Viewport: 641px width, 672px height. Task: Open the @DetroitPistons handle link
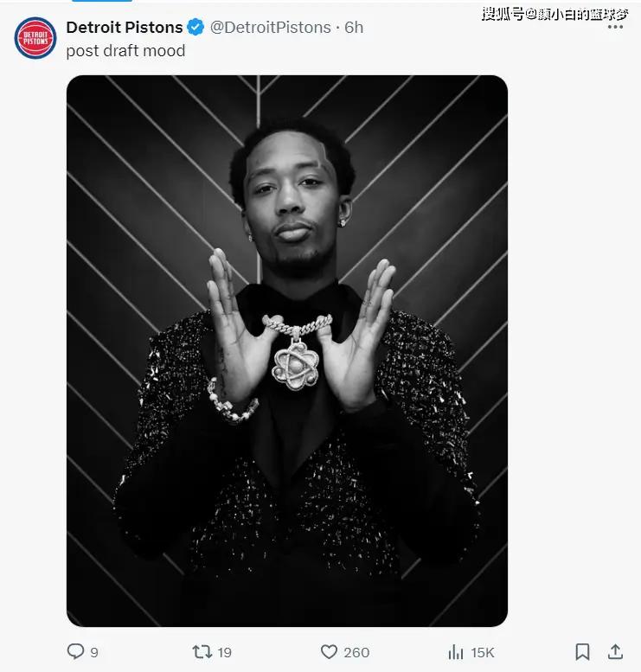[x=270, y=28]
